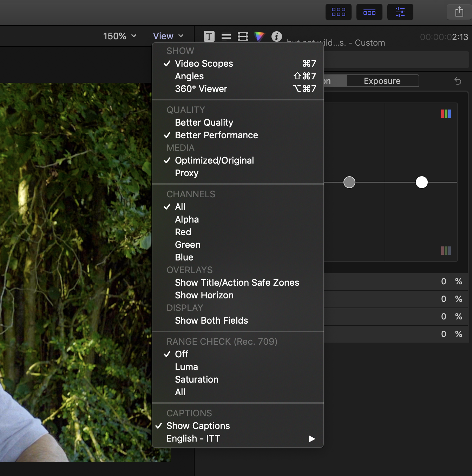The width and height of the screenshot is (472, 476).
Task: Toggle the 360° Viewer
Action: (238, 89)
